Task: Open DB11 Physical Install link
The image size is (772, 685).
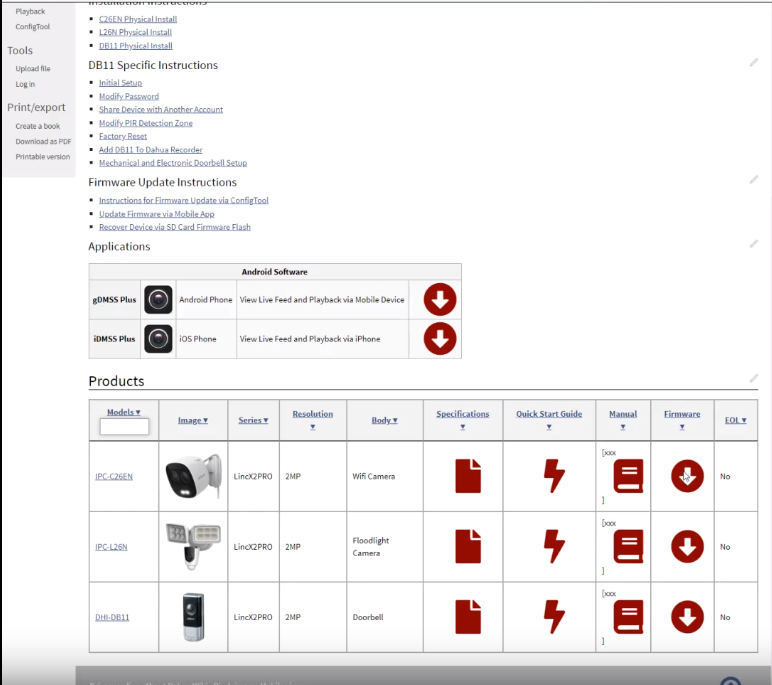Action: coord(135,46)
